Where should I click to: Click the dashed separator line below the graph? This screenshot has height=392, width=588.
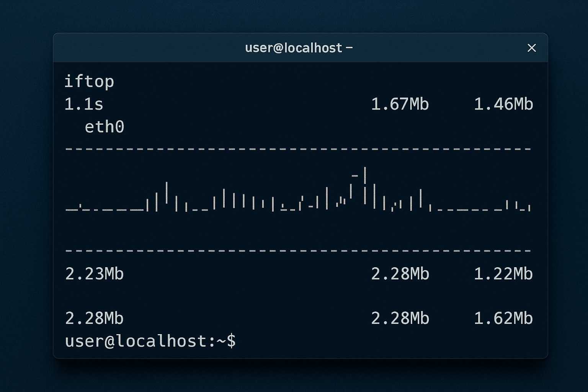[x=298, y=251]
